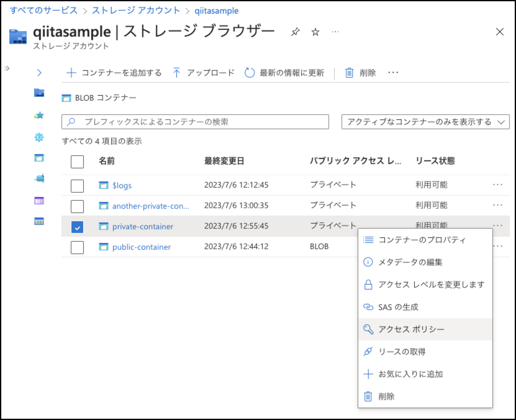Click the qiitasample breadcrumb link
This screenshot has width=516, height=420.
(x=216, y=11)
